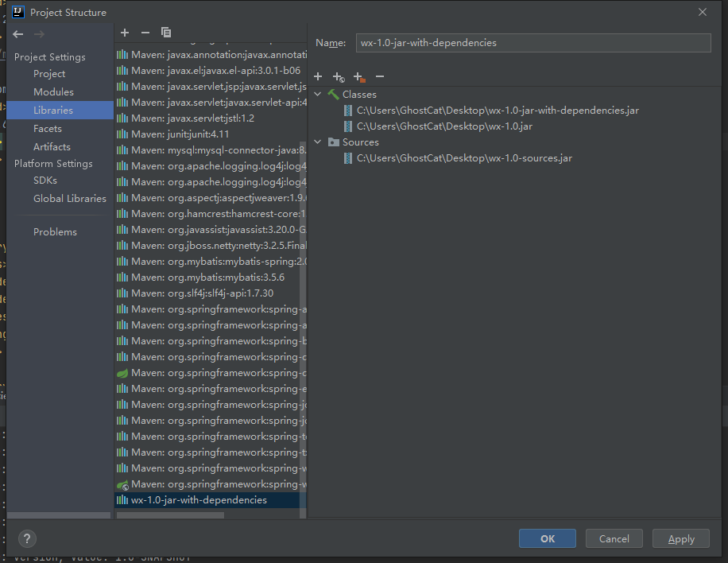Click library icon beside javax.servlet:jstl:1.2
Viewport: 728px width, 563px height.
pyautogui.click(x=122, y=118)
